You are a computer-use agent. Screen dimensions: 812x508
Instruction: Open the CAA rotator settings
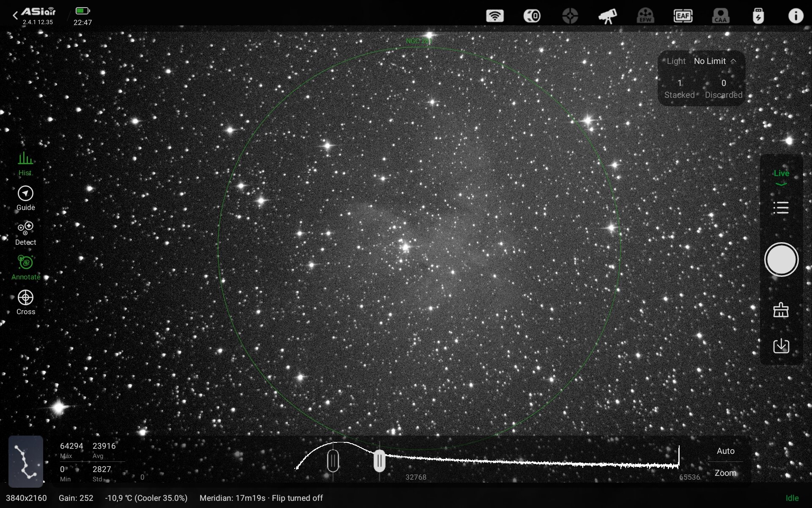(720, 16)
